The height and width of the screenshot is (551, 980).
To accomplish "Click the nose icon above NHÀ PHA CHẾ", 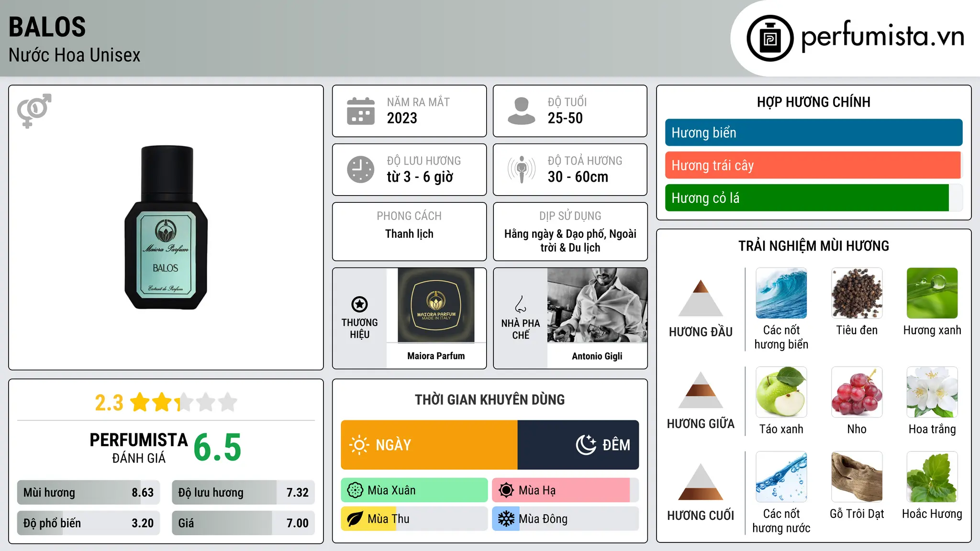I will point(521,304).
